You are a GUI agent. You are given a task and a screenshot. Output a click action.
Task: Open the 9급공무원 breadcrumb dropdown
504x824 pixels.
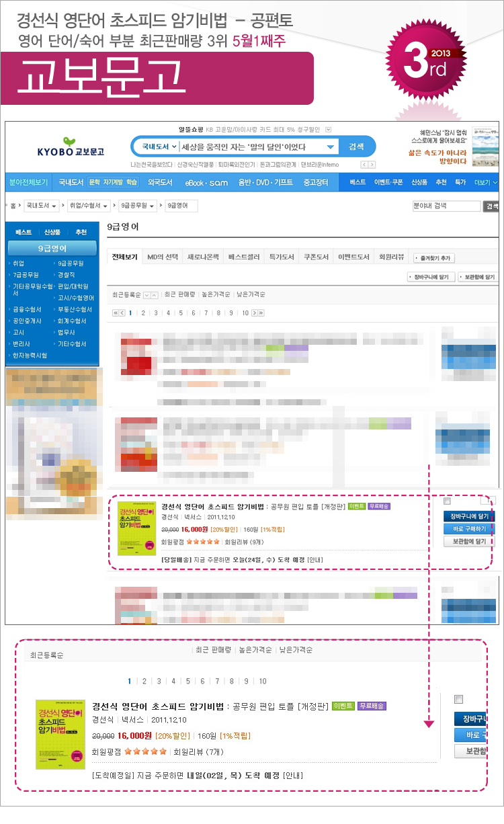138,206
